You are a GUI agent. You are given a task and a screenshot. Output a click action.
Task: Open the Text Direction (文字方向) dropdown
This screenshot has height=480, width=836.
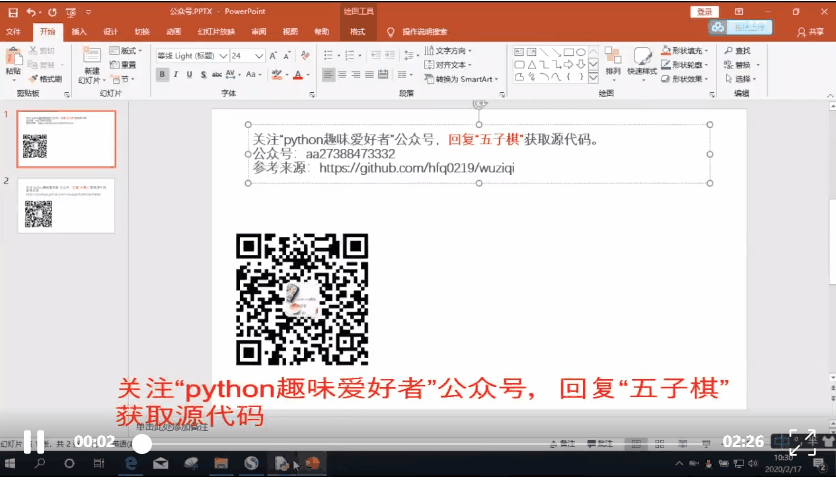pos(448,51)
